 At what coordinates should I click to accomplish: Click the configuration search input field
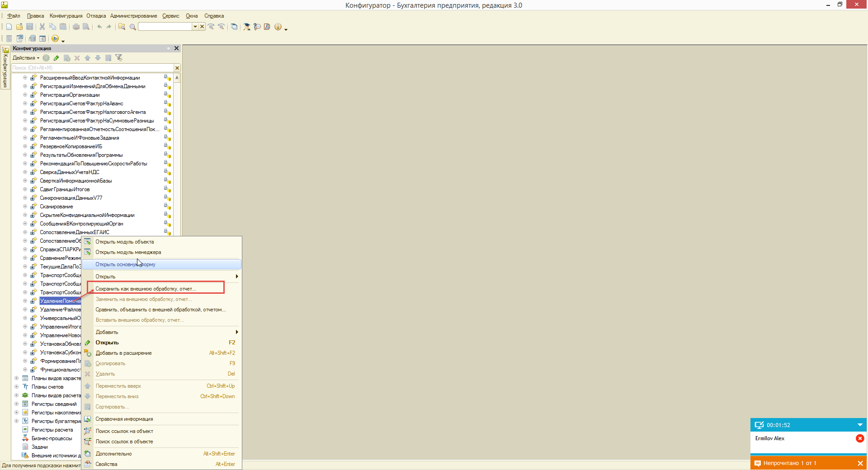coord(93,68)
